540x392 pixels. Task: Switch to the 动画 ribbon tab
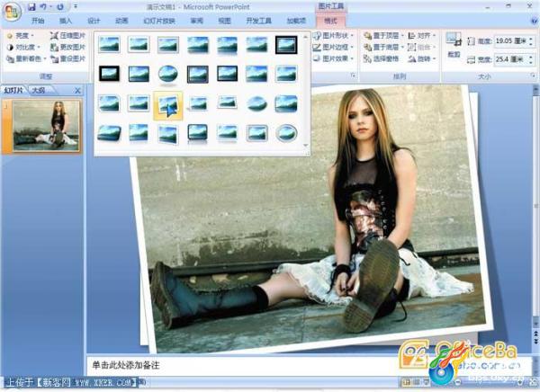pos(121,21)
